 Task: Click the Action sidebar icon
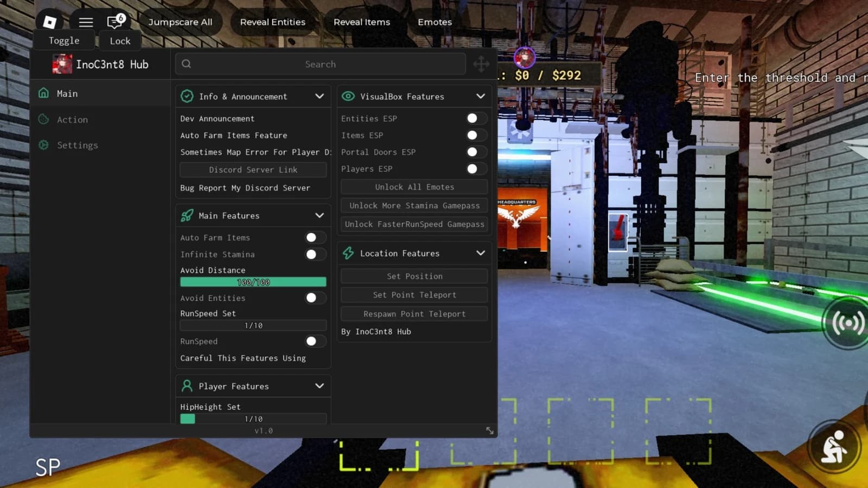point(44,119)
